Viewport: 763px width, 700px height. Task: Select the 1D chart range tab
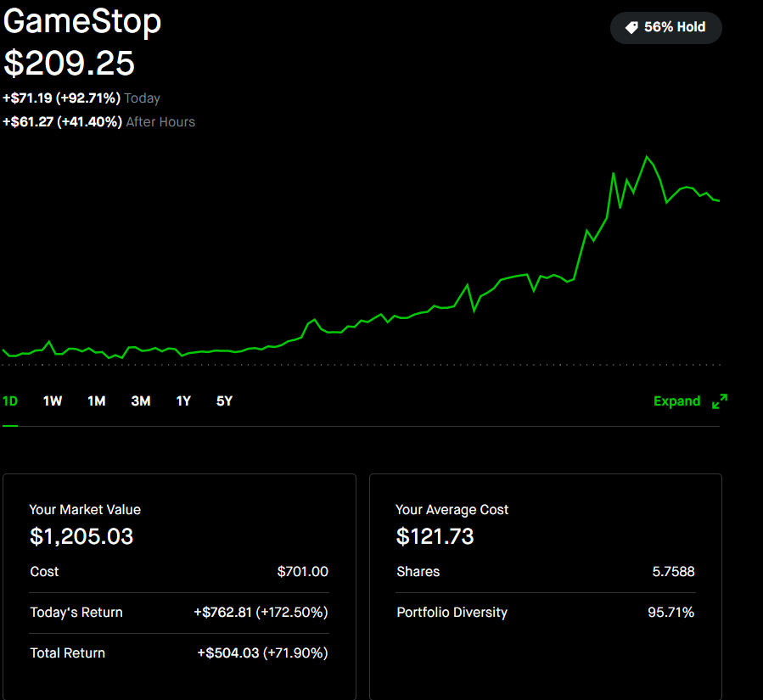[x=10, y=401]
